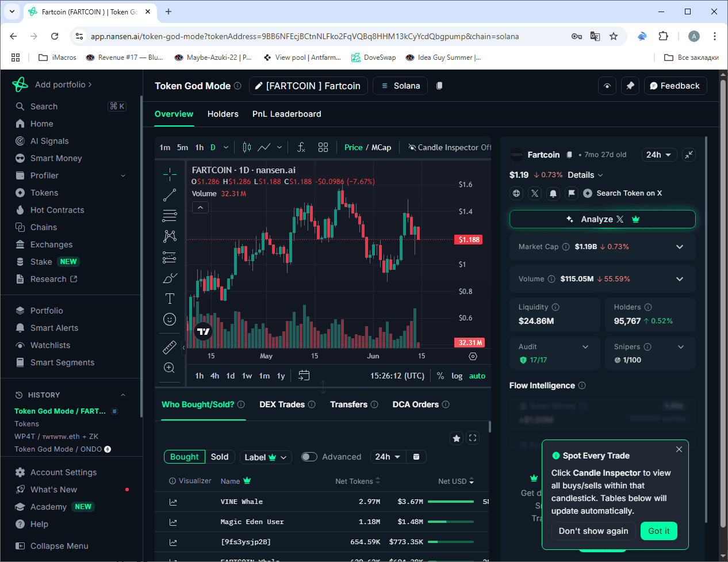Image resolution: width=728 pixels, height=562 pixels.
Task: Toggle log scale on the chart
Action: coord(457,376)
